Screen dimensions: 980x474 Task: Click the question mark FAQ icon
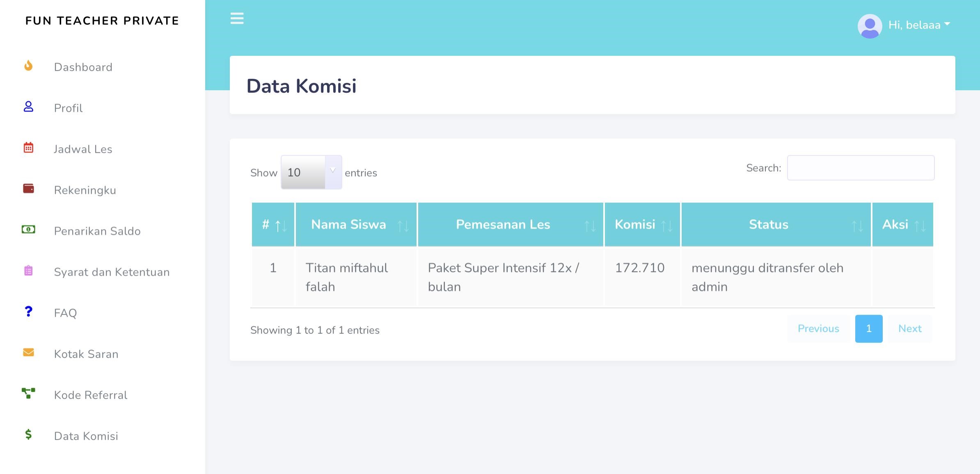click(28, 311)
